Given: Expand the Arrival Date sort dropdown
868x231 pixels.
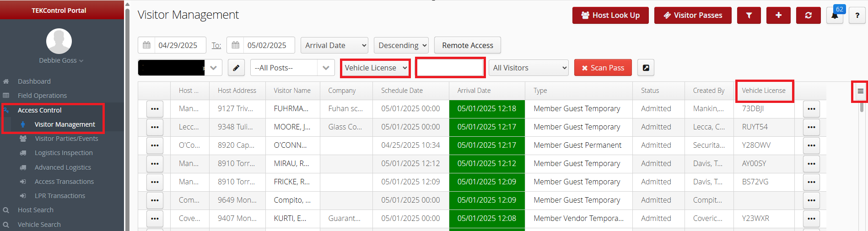Looking at the screenshot, I should [334, 45].
